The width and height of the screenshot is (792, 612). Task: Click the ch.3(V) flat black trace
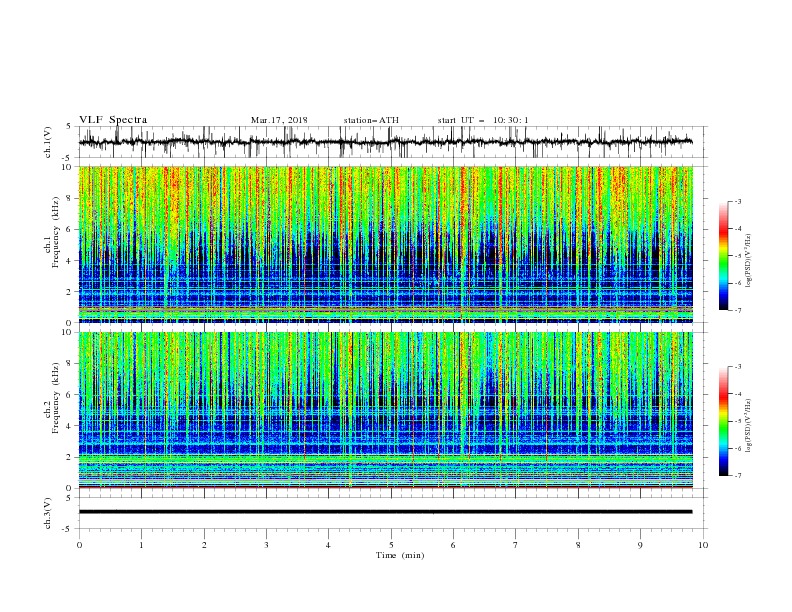click(385, 512)
